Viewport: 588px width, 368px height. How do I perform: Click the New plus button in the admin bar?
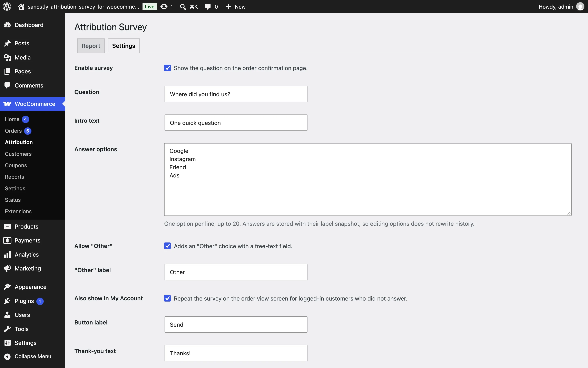tap(235, 7)
